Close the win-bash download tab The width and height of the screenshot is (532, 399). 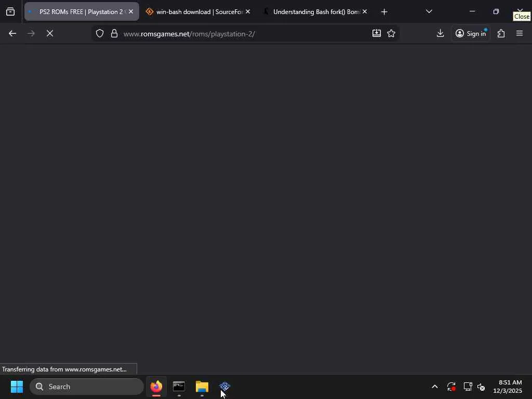(x=248, y=12)
